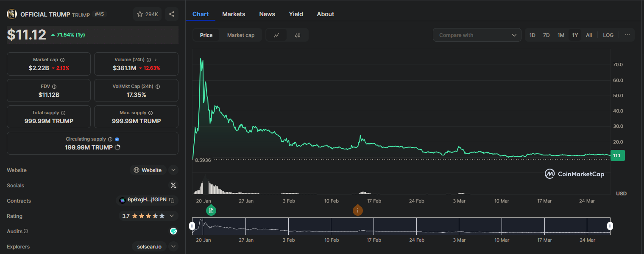644x254 pixels.
Task: Click the chart range navigator preview
Action: click(x=401, y=226)
